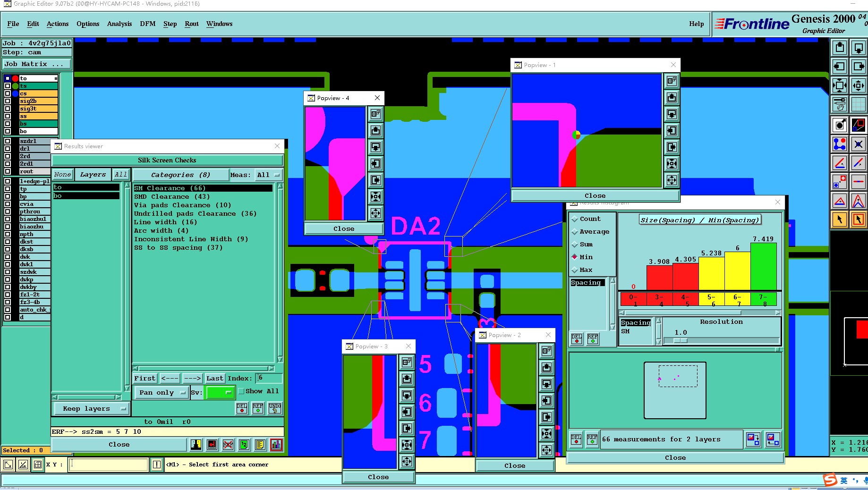Open the Rout menu

[192, 24]
